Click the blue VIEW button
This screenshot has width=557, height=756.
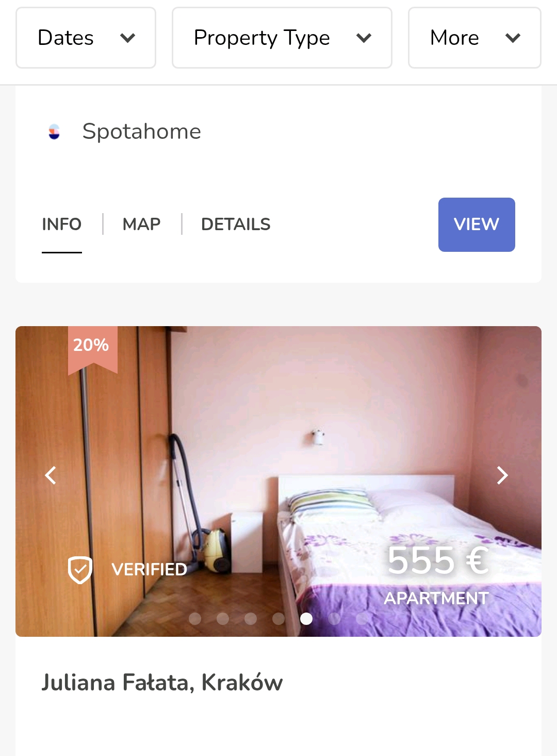pyautogui.click(x=477, y=224)
